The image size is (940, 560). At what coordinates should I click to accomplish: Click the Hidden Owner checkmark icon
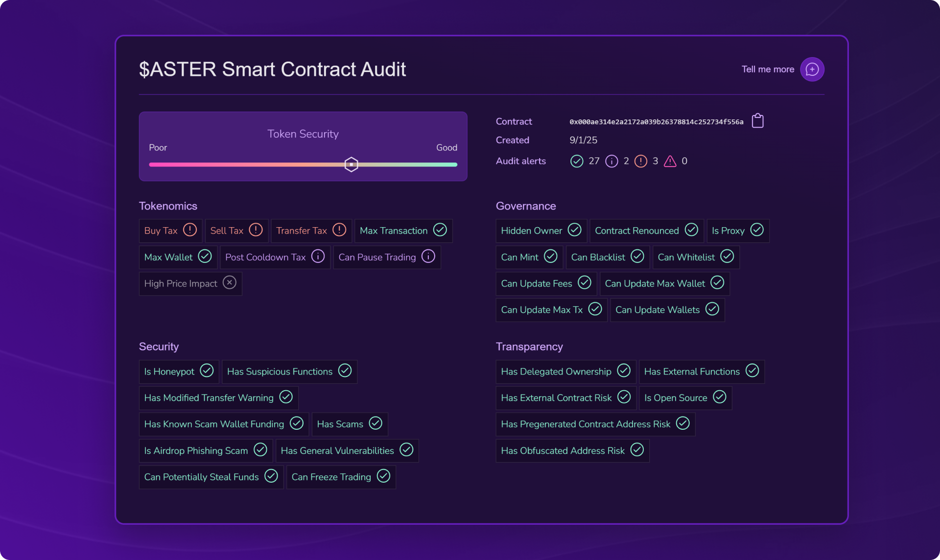574,230
